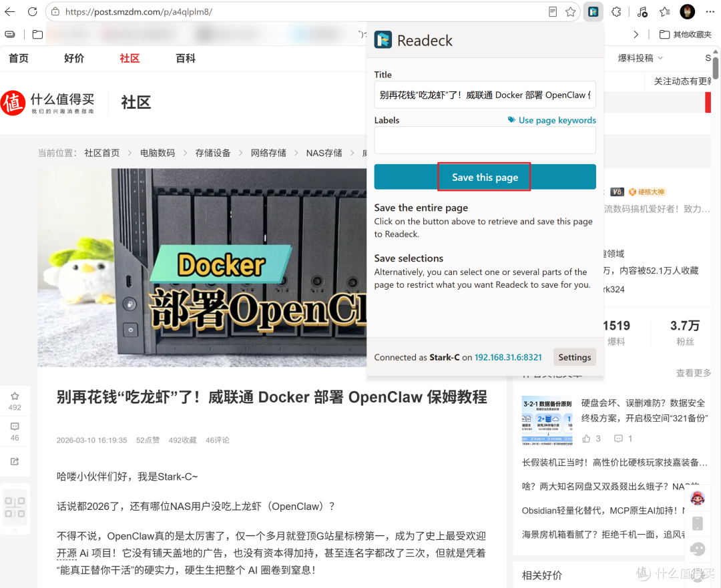Click the 什么值得买 site logo
This screenshot has height=588, width=721.
click(47, 103)
